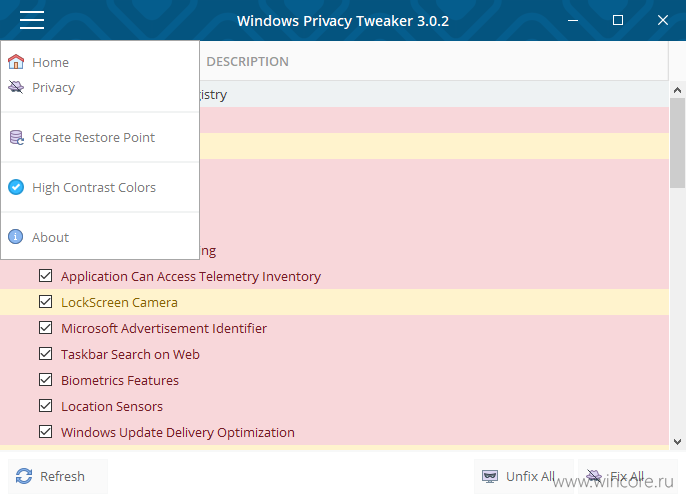The width and height of the screenshot is (686, 501).
Task: Click the Privacy icon in menu
Action: [x=16, y=87]
